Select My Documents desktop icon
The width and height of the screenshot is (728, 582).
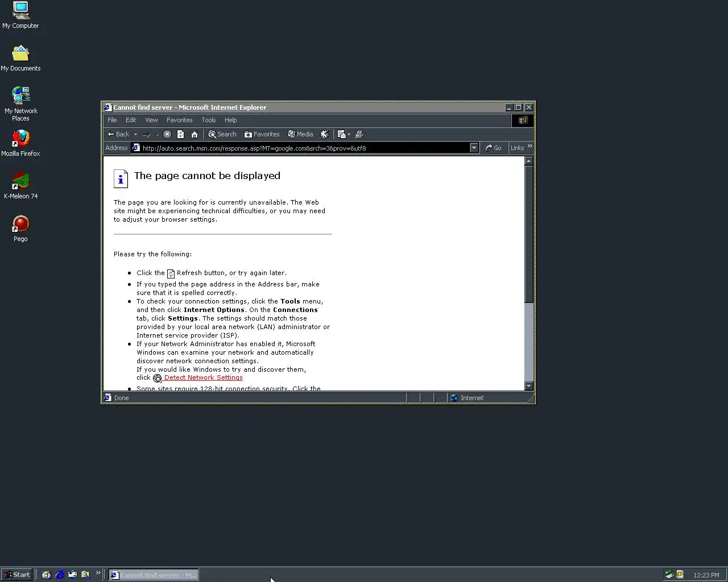pyautogui.click(x=20, y=58)
